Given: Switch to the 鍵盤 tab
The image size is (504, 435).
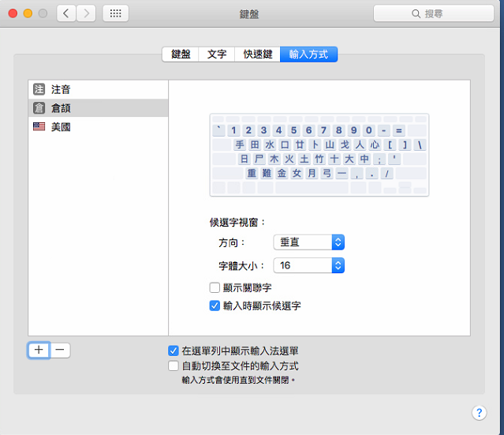Looking at the screenshot, I should point(181,54).
